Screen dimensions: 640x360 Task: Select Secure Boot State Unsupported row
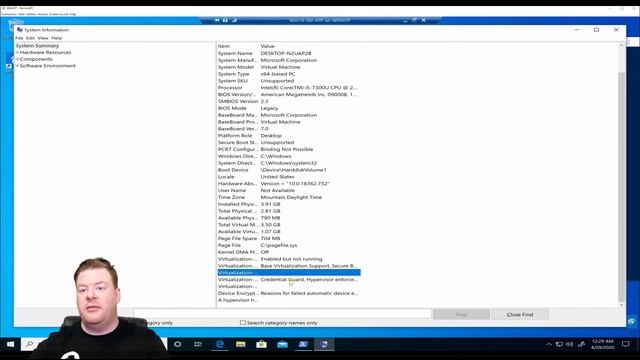(x=289, y=142)
